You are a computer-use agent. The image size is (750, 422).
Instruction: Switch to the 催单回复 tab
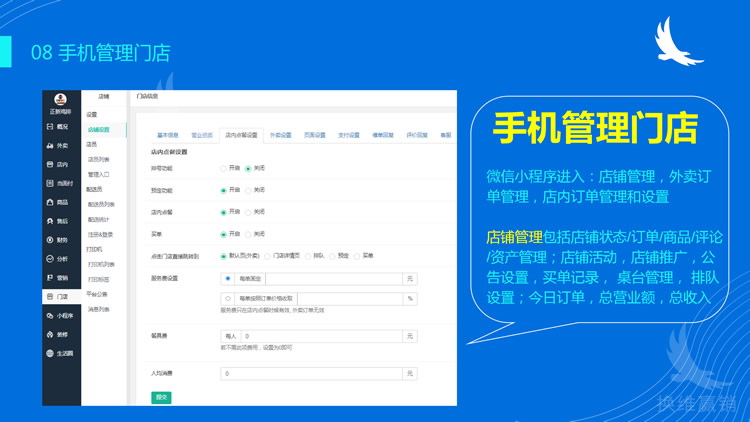383,135
